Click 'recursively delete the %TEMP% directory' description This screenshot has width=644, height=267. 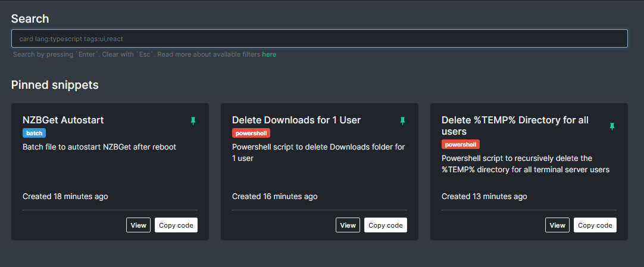click(526, 164)
